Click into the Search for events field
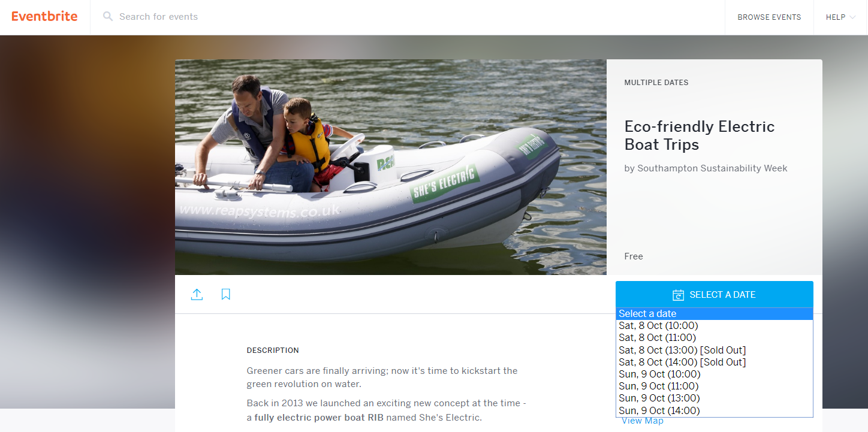This screenshot has width=868, height=432. pyautogui.click(x=408, y=17)
